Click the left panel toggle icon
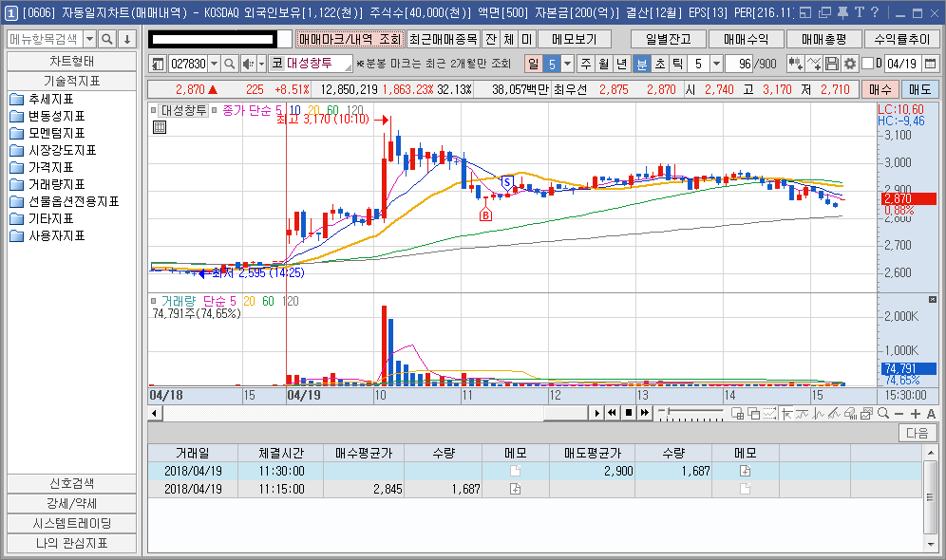This screenshot has width=946, height=560. click(x=158, y=64)
